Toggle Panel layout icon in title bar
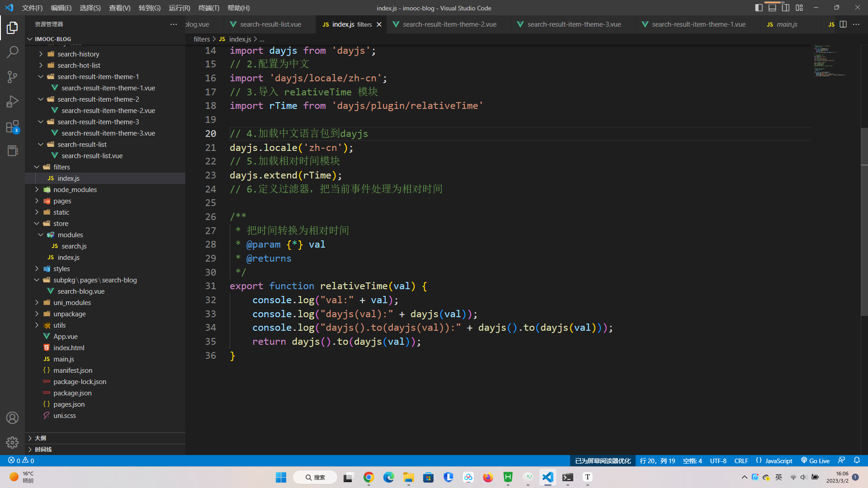The width and height of the screenshot is (868, 488). 773,8
